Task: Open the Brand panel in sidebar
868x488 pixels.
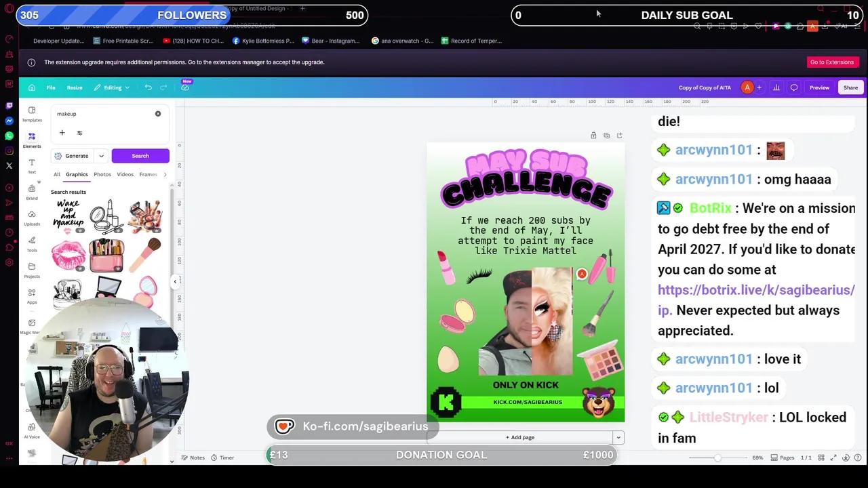Action: tap(32, 192)
